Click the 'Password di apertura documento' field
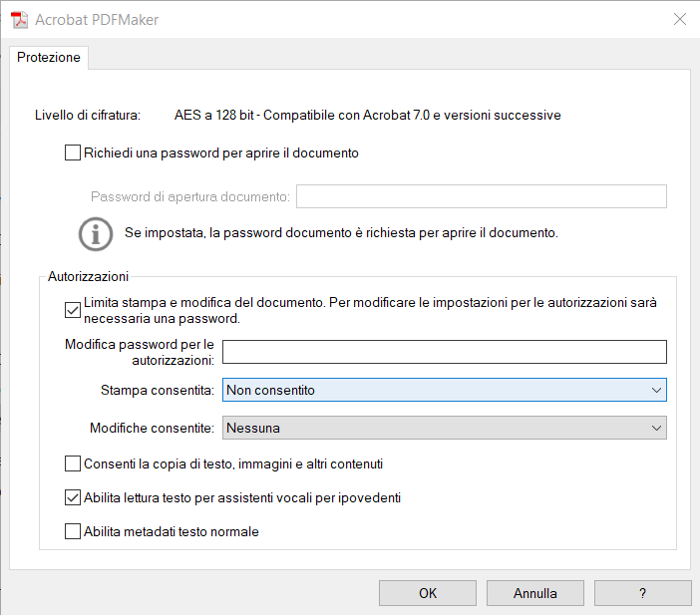 (481, 196)
